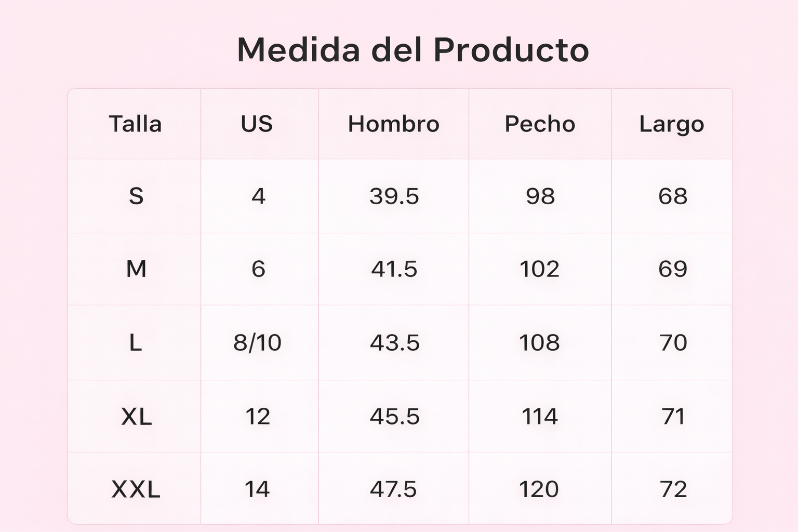Click the "Medida del Producto" title
The height and width of the screenshot is (532, 798).
pos(413,50)
